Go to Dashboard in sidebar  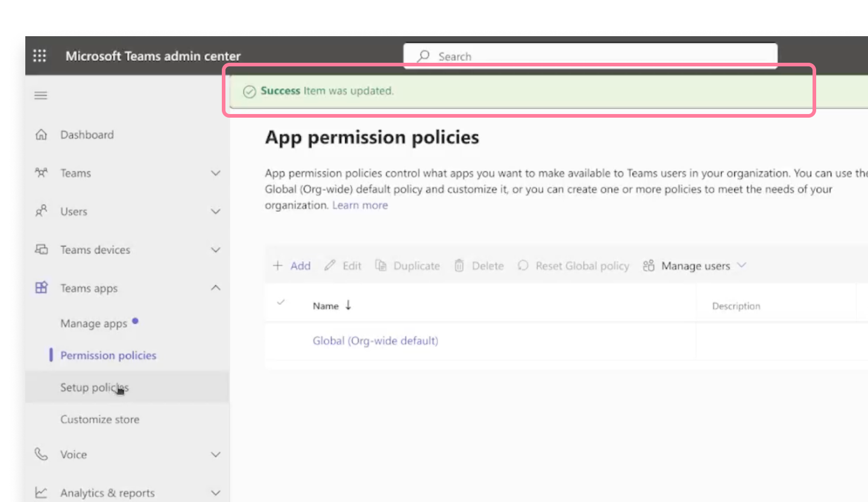point(87,135)
